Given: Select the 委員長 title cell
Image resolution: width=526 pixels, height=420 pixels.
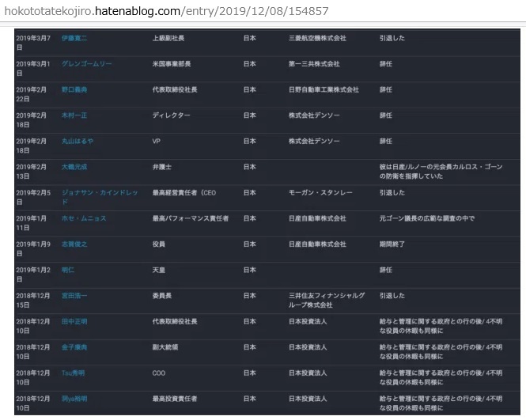Looking at the screenshot, I should (161, 296).
